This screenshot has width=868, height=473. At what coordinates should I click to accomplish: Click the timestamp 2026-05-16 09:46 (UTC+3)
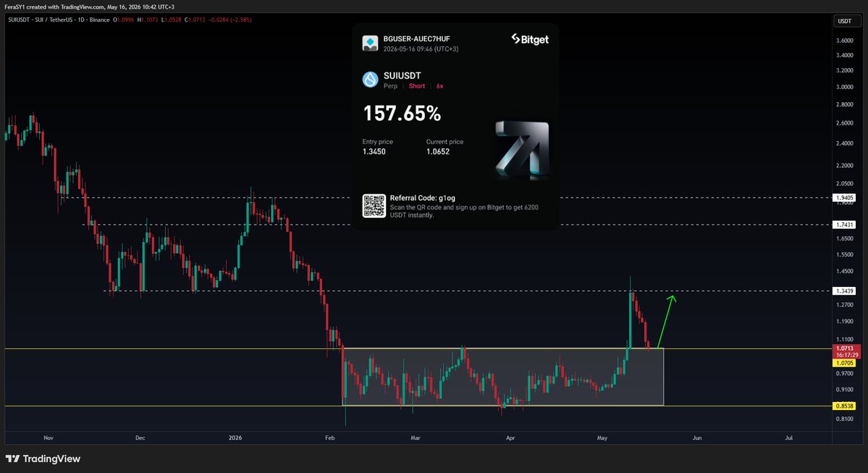click(421, 49)
